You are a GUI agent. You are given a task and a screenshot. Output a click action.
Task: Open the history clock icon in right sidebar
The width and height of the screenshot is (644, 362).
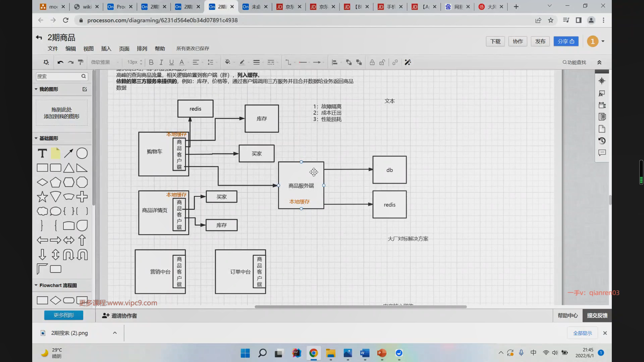tap(602, 141)
